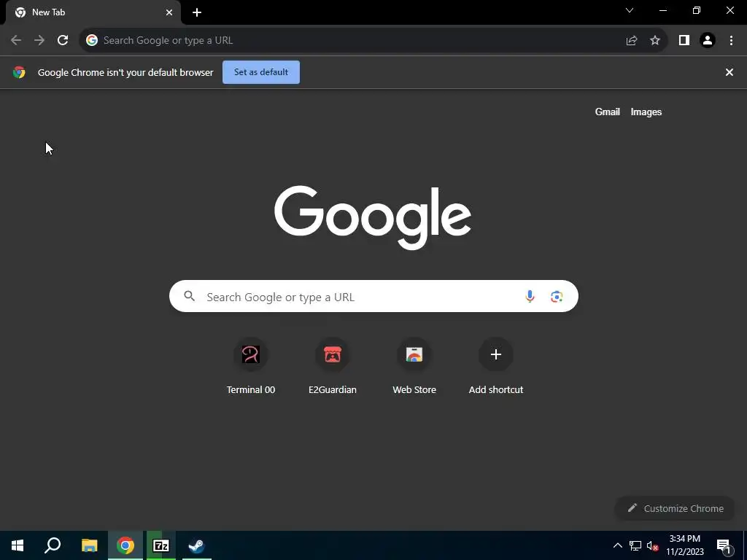Open the Web Store shortcut

point(414,367)
